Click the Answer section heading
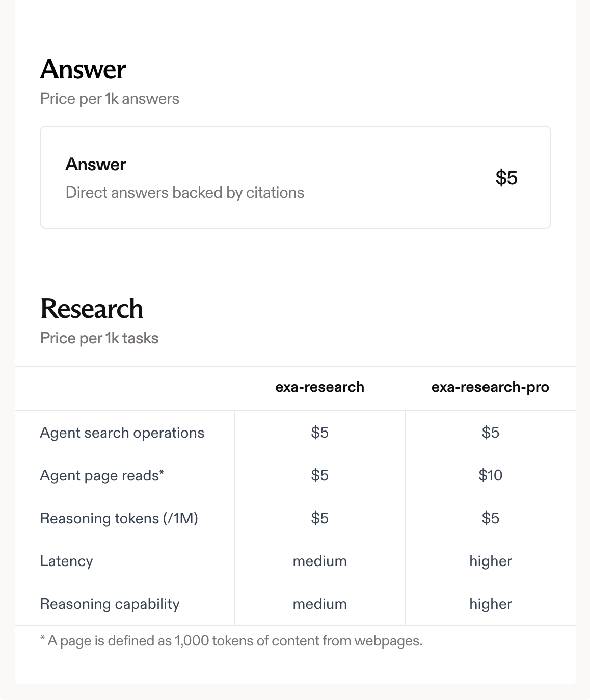The width and height of the screenshot is (590, 700). coord(83,69)
